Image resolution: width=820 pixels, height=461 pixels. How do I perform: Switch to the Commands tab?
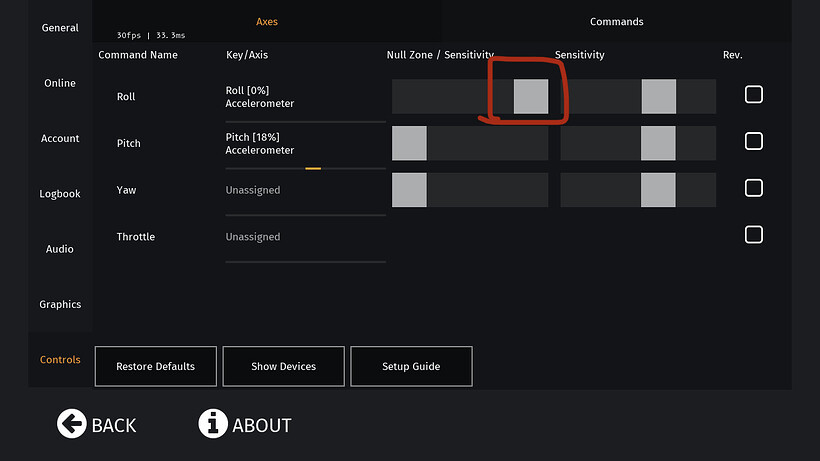pyautogui.click(x=617, y=21)
